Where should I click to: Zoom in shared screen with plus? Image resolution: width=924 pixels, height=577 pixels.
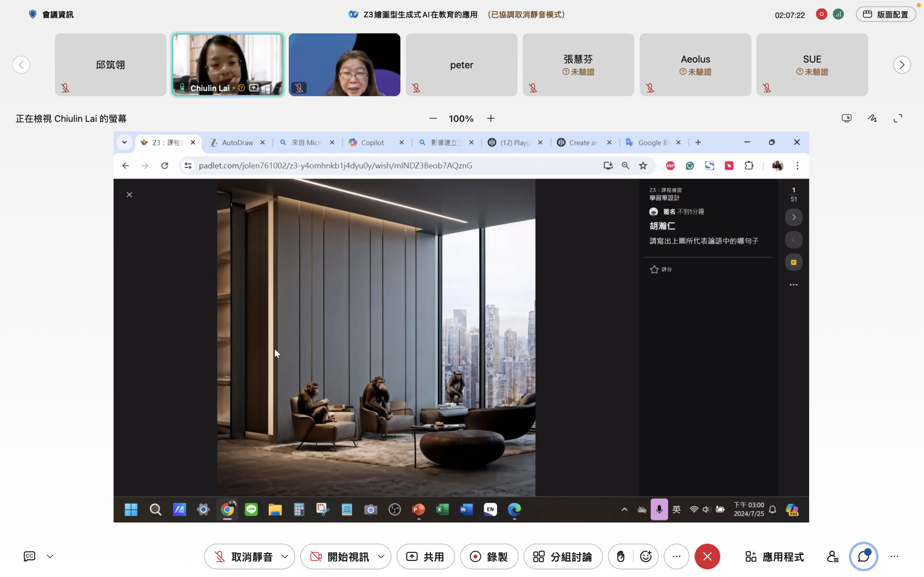coord(491,118)
